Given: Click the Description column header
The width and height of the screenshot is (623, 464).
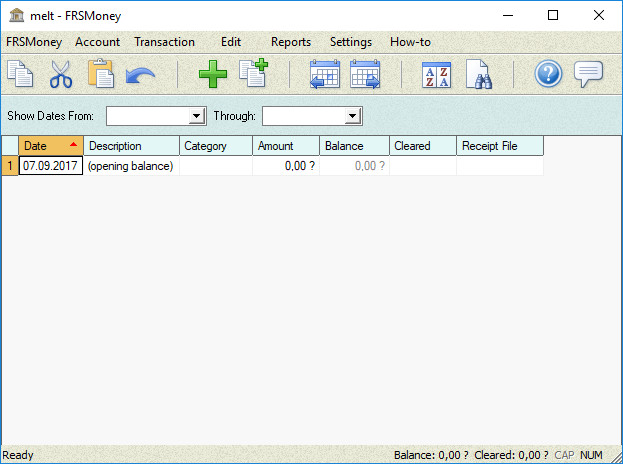Looking at the screenshot, I should pos(132,146).
